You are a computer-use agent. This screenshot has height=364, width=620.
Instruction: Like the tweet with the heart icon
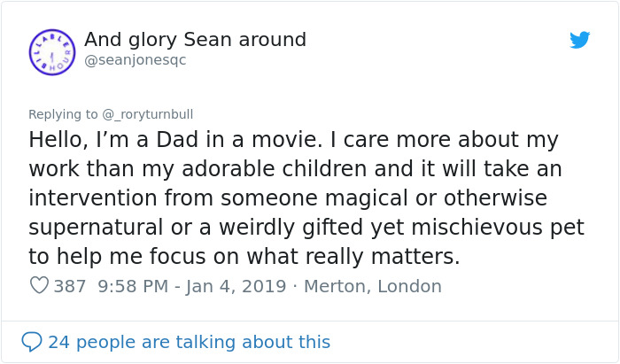[x=39, y=286]
